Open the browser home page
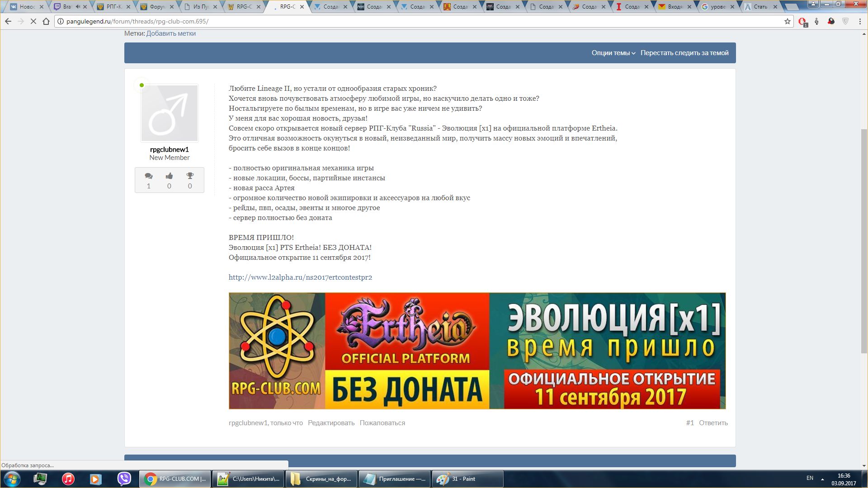Image resolution: width=868 pixels, height=488 pixels. tap(46, 21)
